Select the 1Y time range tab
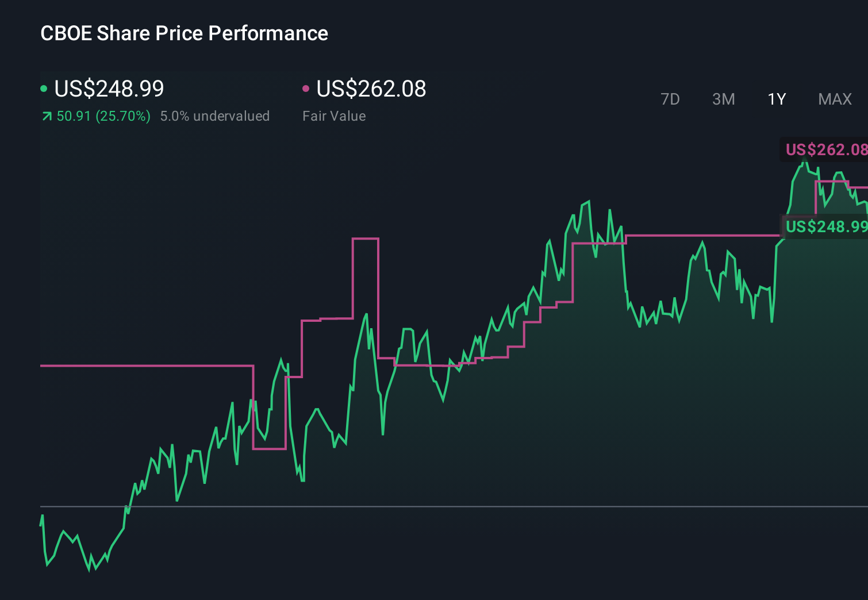The width and height of the screenshot is (868, 600). (776, 99)
